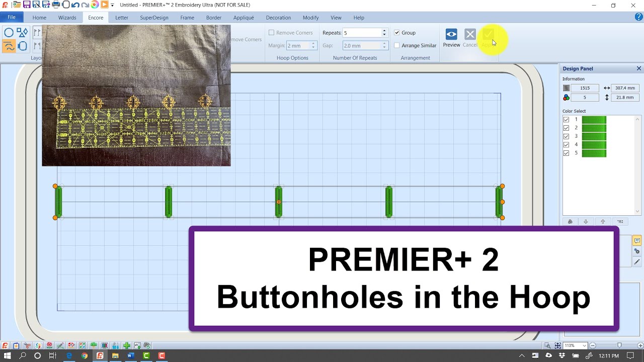Uncheck color 3 in Color Select
The width and height of the screenshot is (644, 362).
tap(567, 136)
